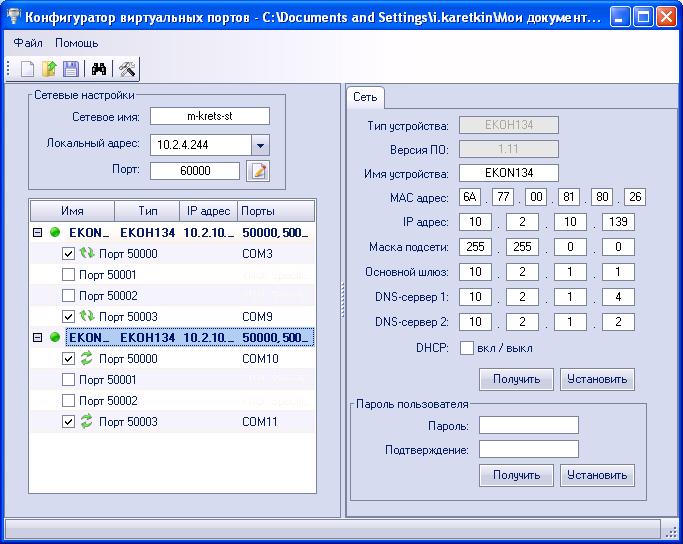This screenshot has height=544, width=683.
Task: Toggle the DHCP вкл / выкл checkbox
Action: point(466,348)
